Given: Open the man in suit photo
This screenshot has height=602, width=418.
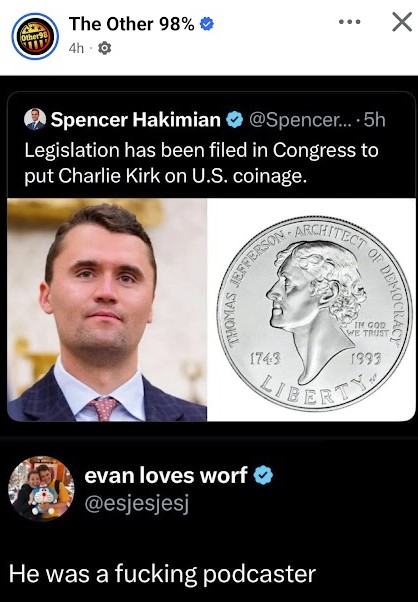Looking at the screenshot, I should [107, 309].
